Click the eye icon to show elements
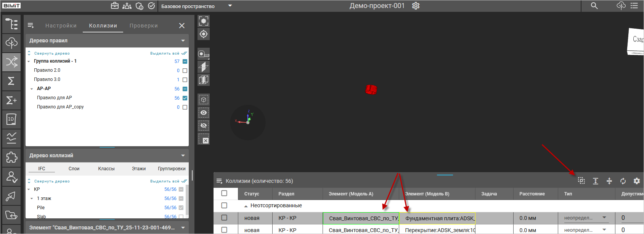The width and height of the screenshot is (644, 234). pyautogui.click(x=204, y=113)
